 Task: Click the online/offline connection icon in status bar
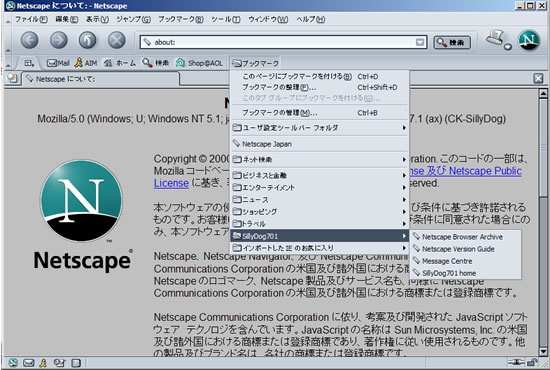(x=516, y=362)
